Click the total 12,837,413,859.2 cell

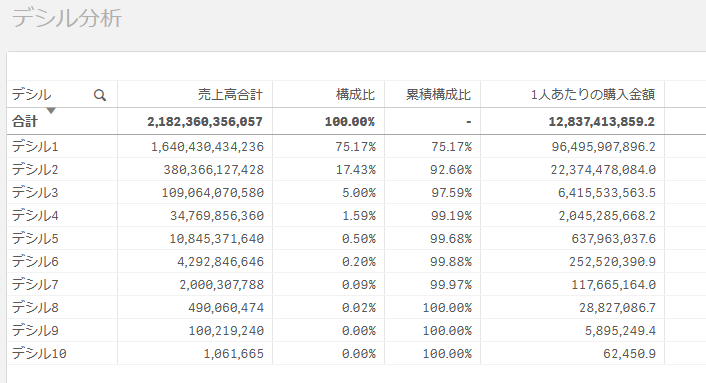602,122
